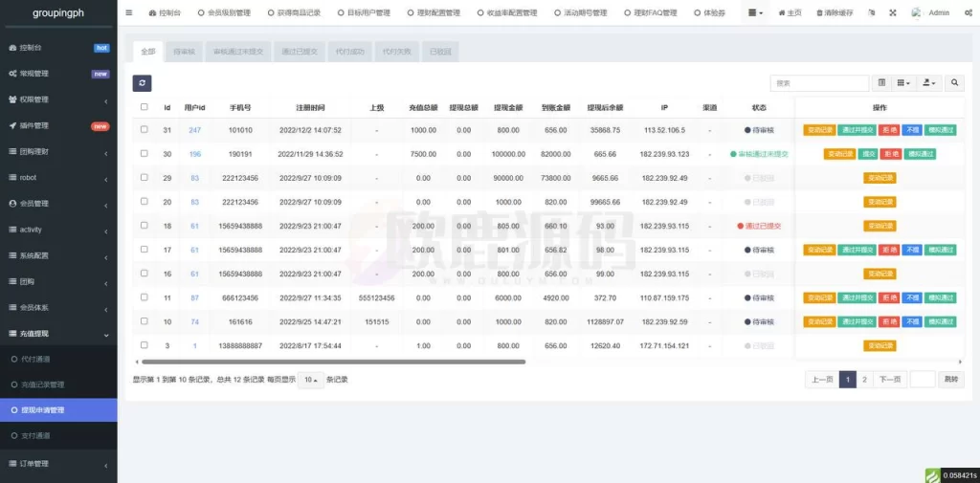Click 下一页 next page button
The height and width of the screenshot is (483, 980).
click(889, 380)
